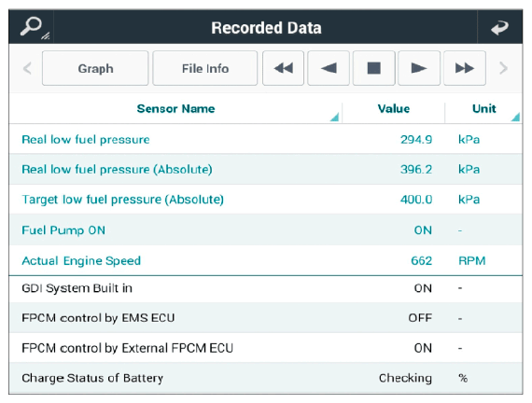
Task: Open File Info
Action: (x=205, y=68)
